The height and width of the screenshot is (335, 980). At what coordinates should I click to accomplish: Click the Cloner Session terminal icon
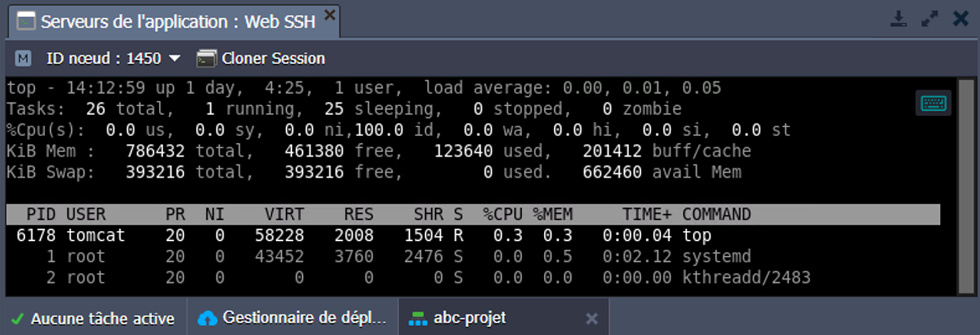[206, 58]
